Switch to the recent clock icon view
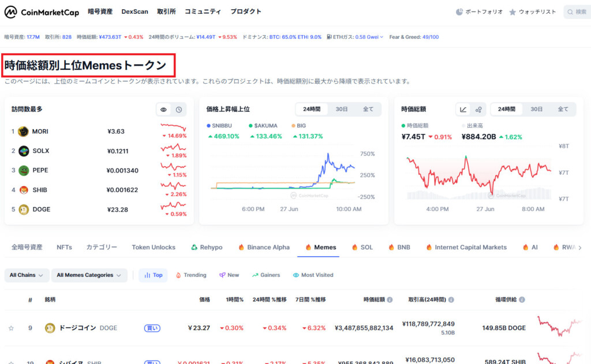The width and height of the screenshot is (591, 364). (x=179, y=110)
